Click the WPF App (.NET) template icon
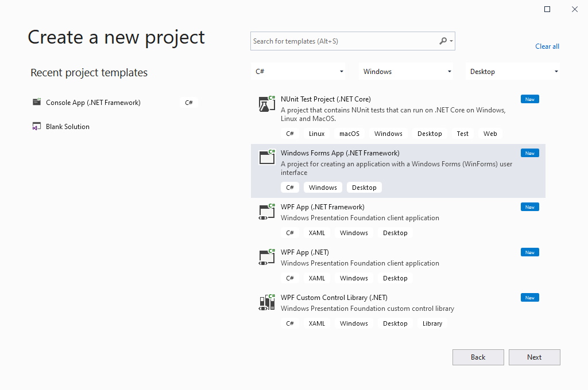The width and height of the screenshot is (588, 390). click(266, 257)
